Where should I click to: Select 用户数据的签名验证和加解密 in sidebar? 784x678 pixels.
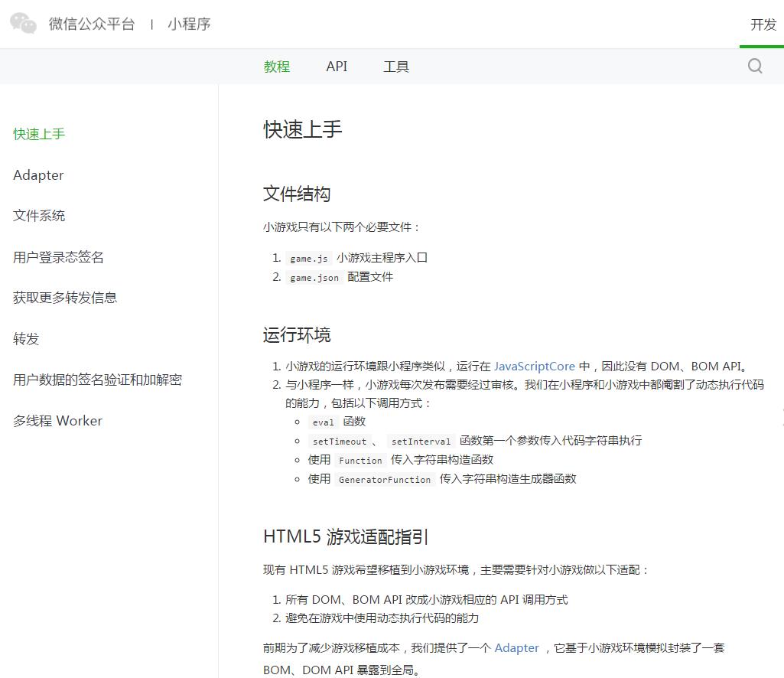click(97, 380)
